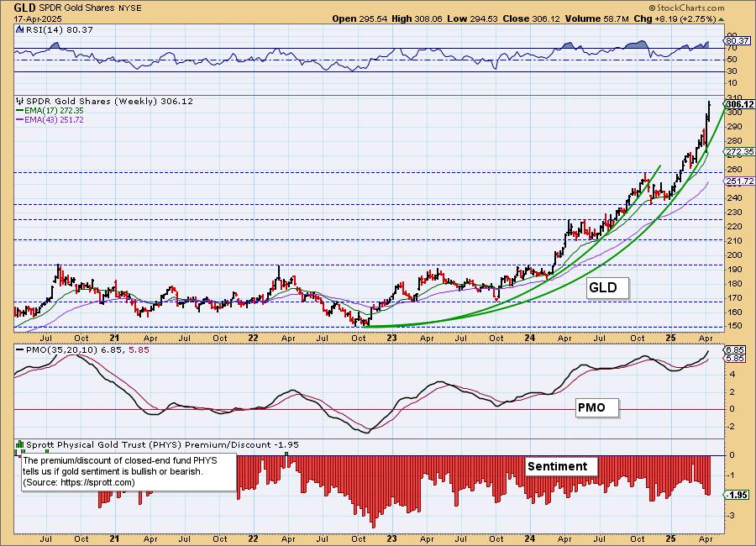Click the 6.85 PMO value tag
756x546 pixels.
(x=735, y=349)
